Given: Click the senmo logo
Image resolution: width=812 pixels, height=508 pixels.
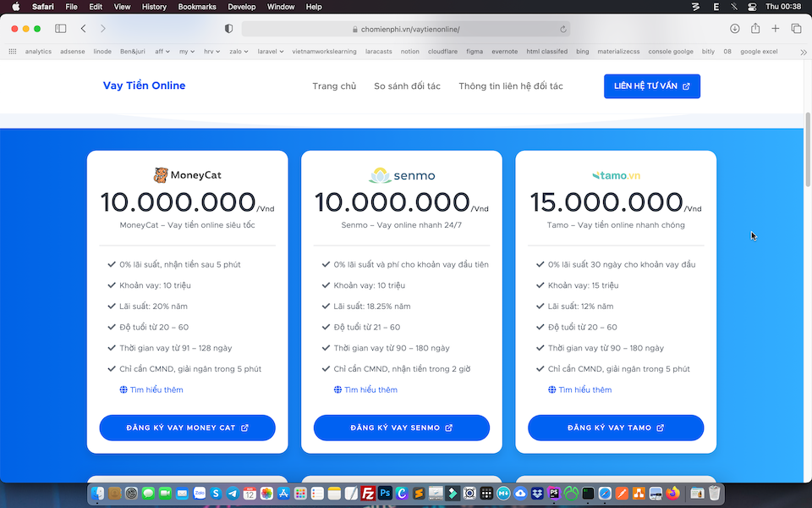Looking at the screenshot, I should tap(401, 175).
